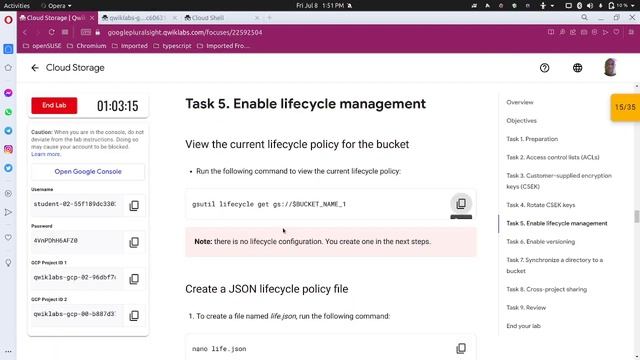
Task: Go to Task 5. Enable lifecycle management
Action: pyautogui.click(x=557, y=223)
